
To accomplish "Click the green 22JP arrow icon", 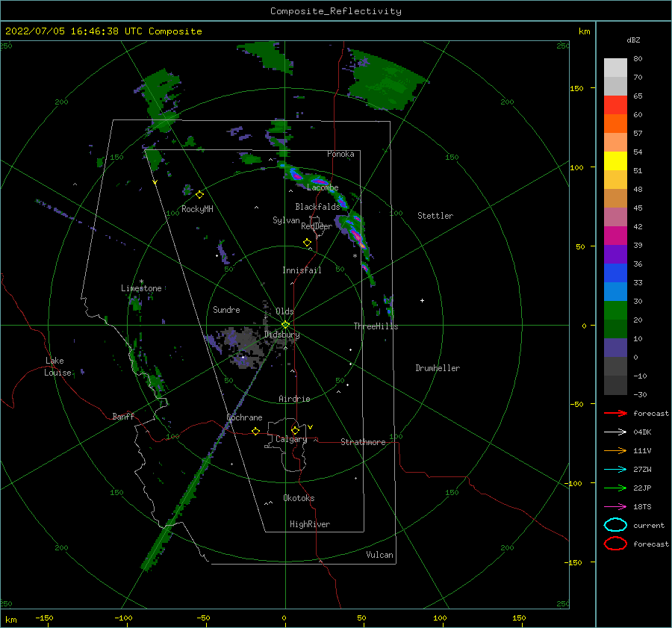I will [x=615, y=488].
